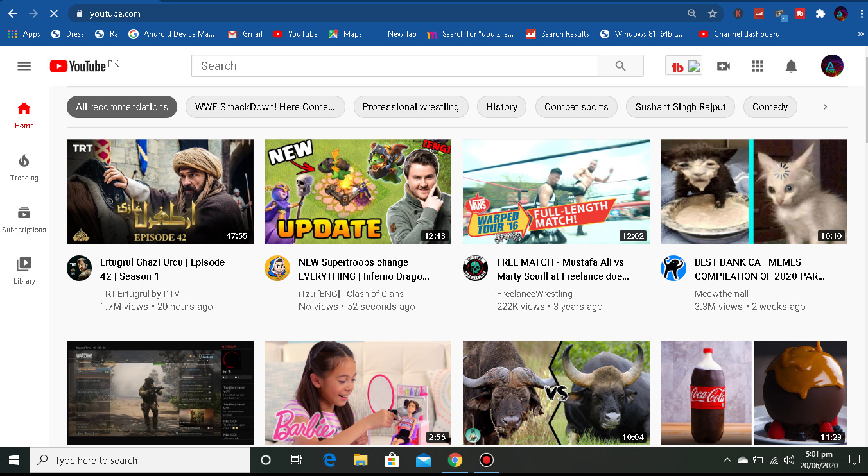868x476 pixels.
Task: Click the search magnifier button
Action: [x=620, y=66]
